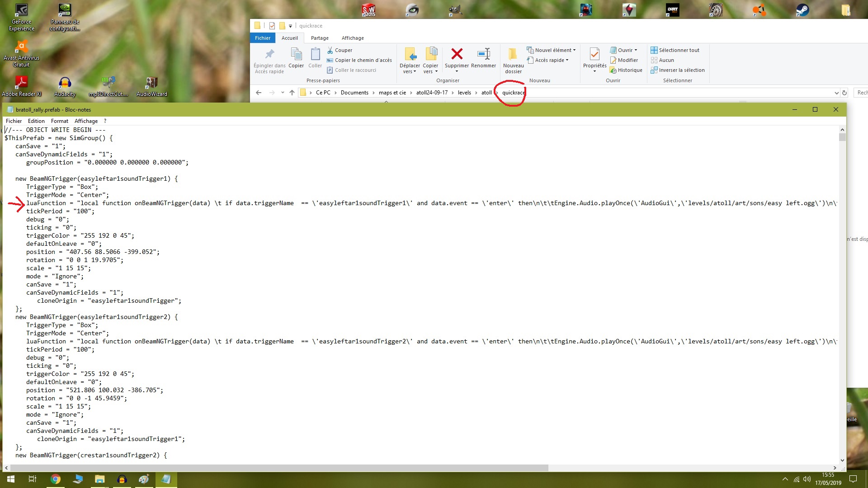Viewport: 868px width, 488px height.
Task: Click the levels breadcrumb in address bar
Action: 464,93
